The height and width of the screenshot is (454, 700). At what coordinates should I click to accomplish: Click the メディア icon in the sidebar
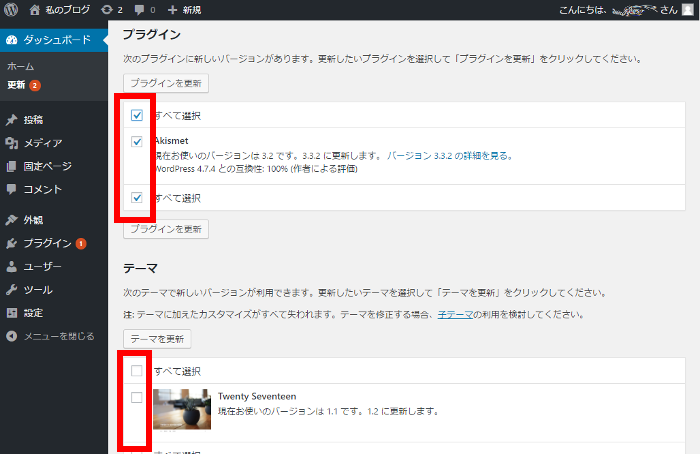(12, 143)
